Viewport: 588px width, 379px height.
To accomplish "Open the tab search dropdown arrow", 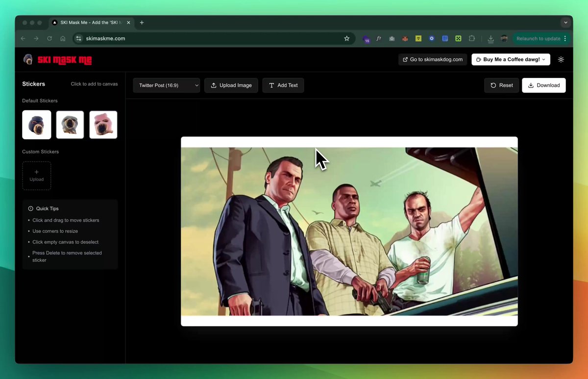I will point(565,23).
